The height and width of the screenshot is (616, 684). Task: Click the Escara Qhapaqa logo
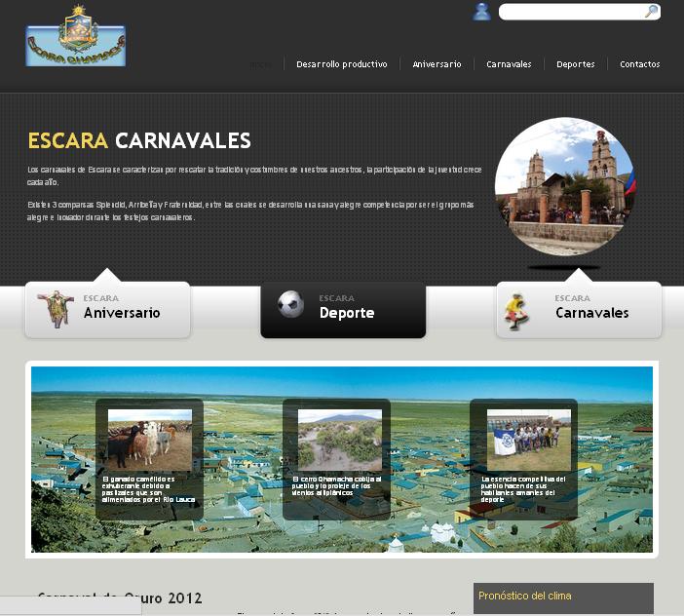76,36
